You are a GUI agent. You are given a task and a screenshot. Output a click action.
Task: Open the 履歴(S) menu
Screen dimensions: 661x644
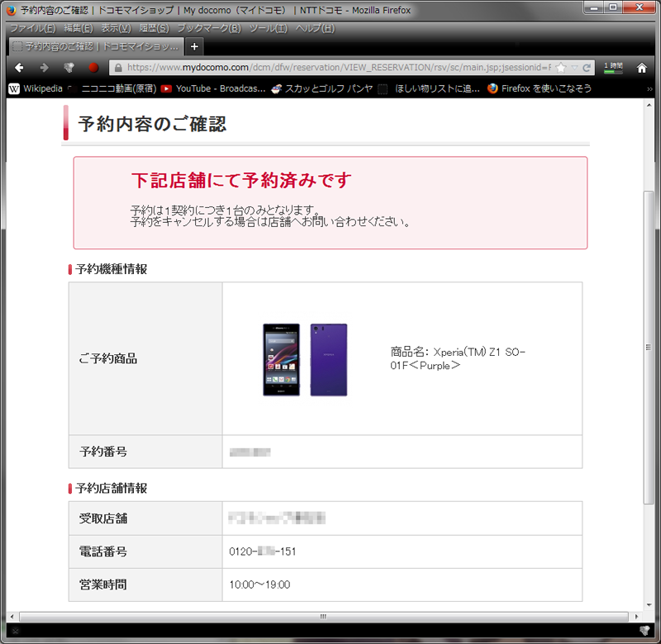154,28
